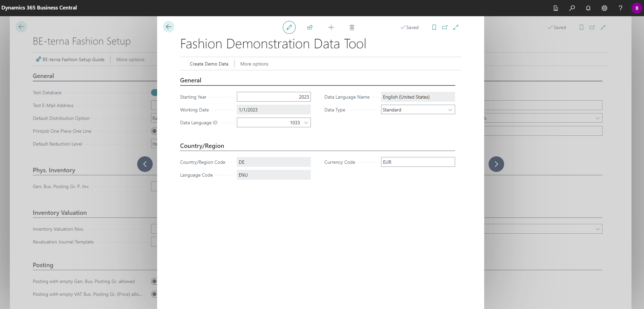The width and height of the screenshot is (644, 309).
Task: Open the search magnifier in top bar
Action: pyautogui.click(x=572, y=8)
